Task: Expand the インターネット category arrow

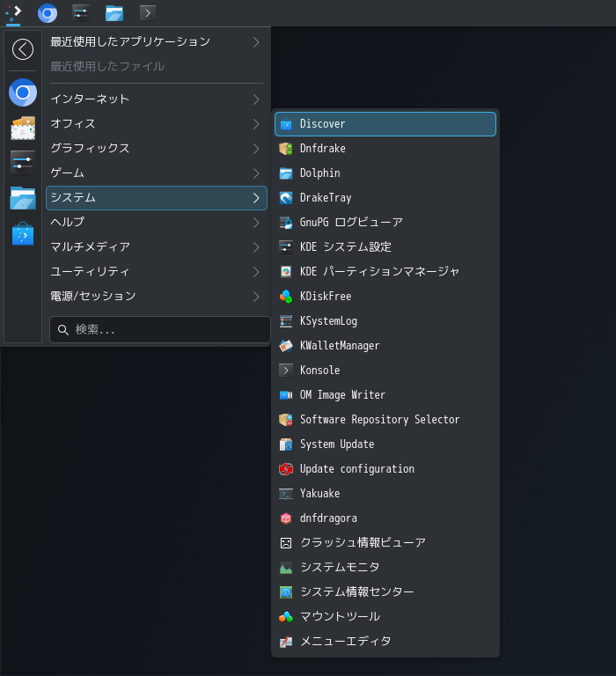Action: click(256, 99)
